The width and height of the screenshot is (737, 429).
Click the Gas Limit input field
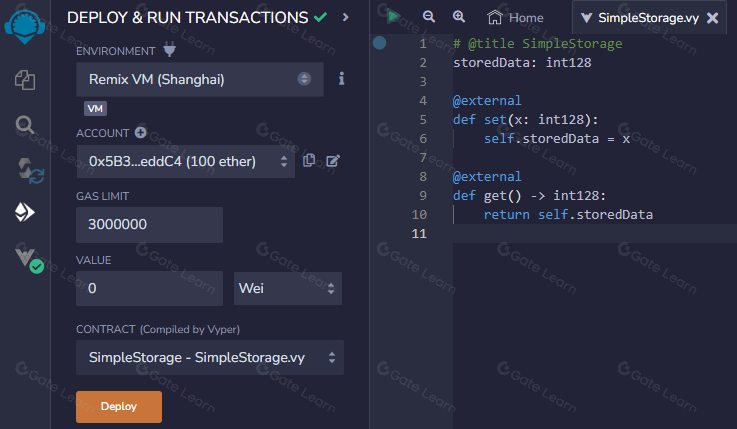148,224
